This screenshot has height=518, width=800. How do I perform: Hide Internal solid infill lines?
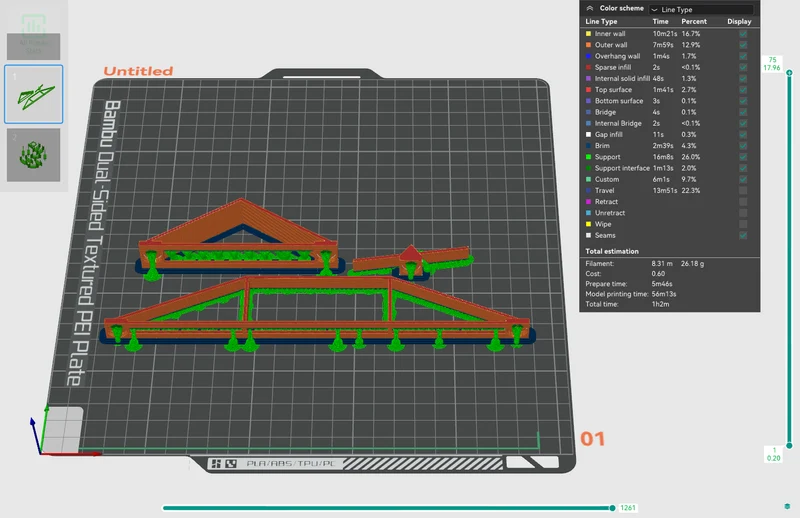(743, 79)
